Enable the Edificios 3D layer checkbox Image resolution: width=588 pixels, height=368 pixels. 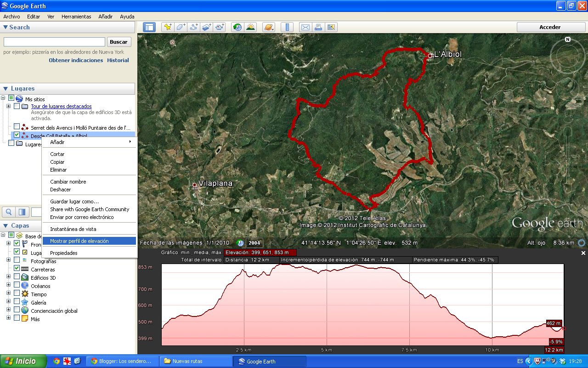pos(17,276)
